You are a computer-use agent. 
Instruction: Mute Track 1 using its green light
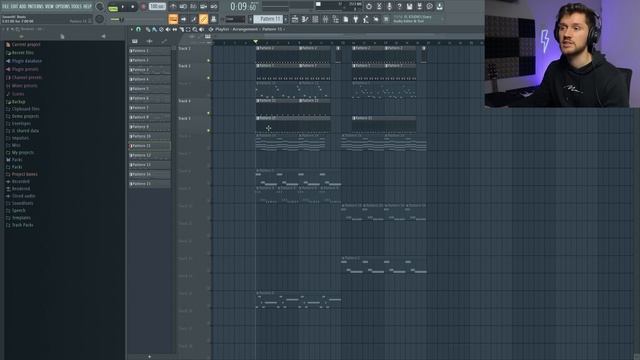[x=209, y=60]
